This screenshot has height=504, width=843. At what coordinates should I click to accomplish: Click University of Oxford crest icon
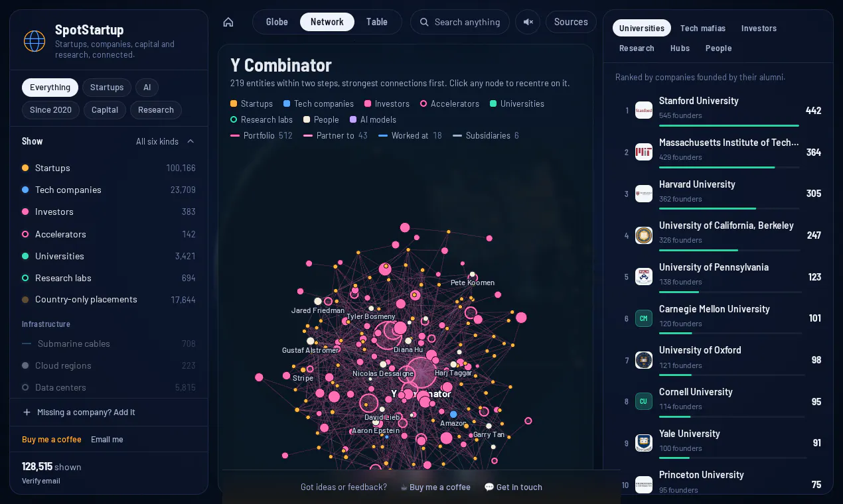point(644,360)
